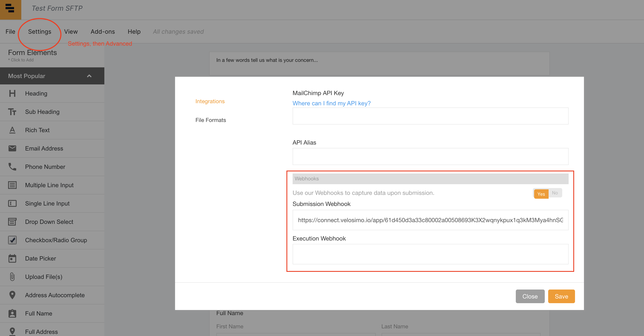Click the hamburger logo icon at top left
644x336 pixels.
10,8
